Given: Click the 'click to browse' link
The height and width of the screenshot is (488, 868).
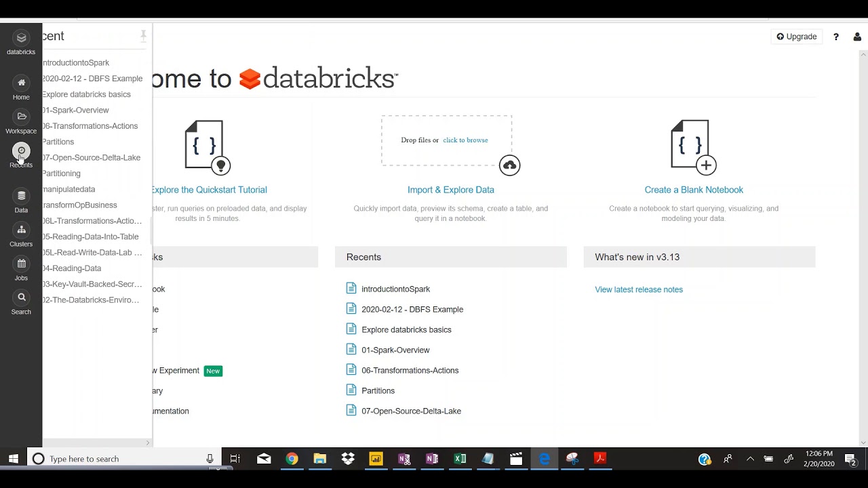Looking at the screenshot, I should [x=465, y=140].
